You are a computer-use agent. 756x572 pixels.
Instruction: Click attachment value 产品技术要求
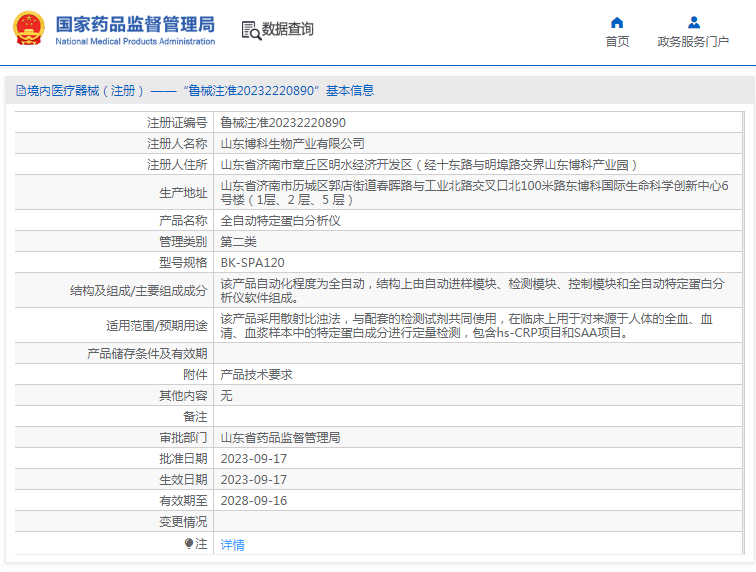256,375
